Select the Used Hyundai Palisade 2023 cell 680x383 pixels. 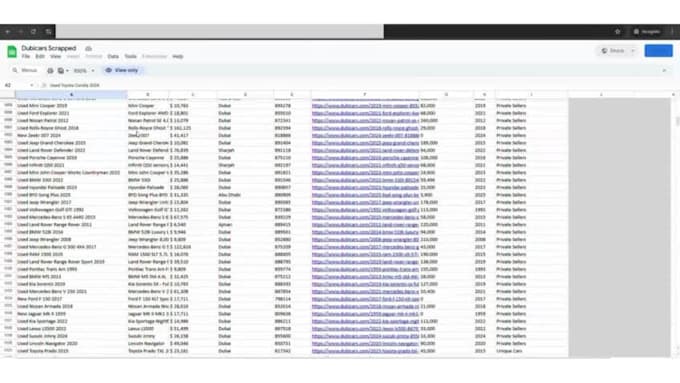[x=71, y=187]
